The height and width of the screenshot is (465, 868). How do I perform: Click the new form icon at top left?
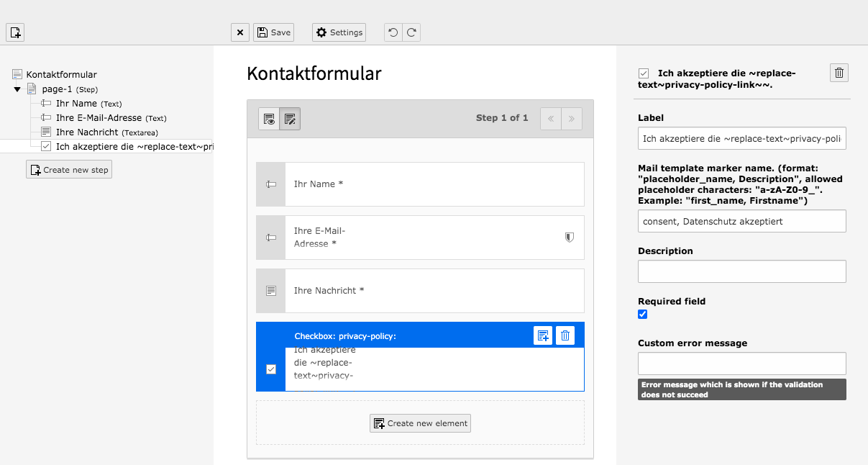pyautogui.click(x=16, y=32)
